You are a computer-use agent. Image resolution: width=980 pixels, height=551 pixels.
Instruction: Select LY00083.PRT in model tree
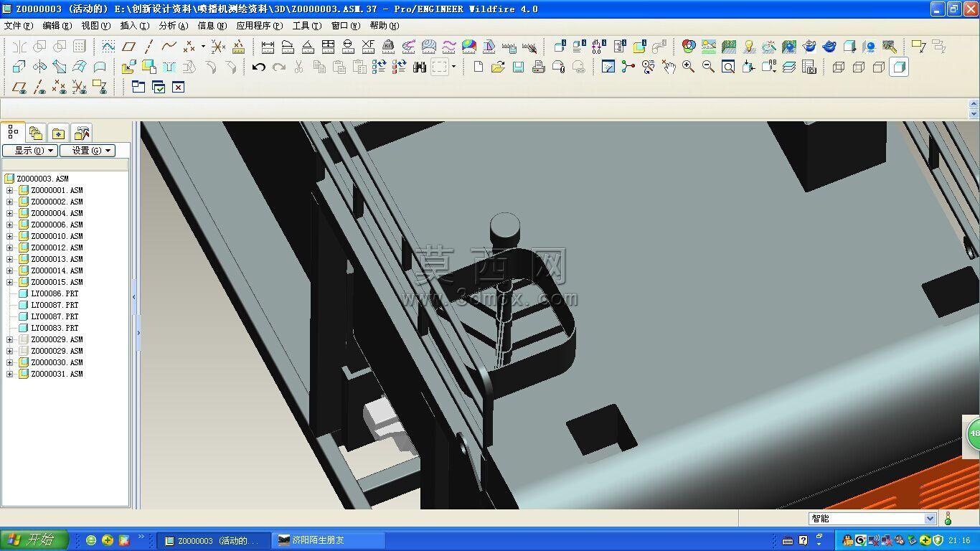tap(55, 328)
